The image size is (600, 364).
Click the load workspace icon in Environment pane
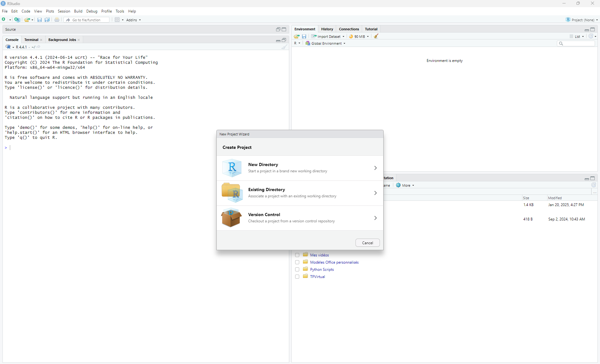click(x=296, y=36)
